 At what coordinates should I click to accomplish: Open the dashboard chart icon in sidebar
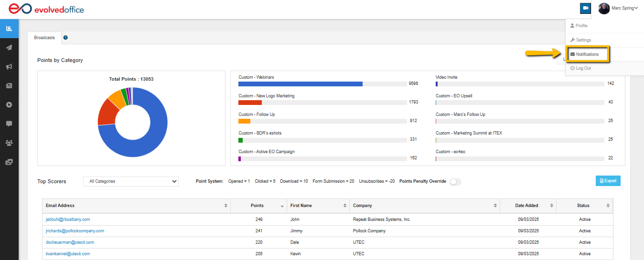pos(9,29)
